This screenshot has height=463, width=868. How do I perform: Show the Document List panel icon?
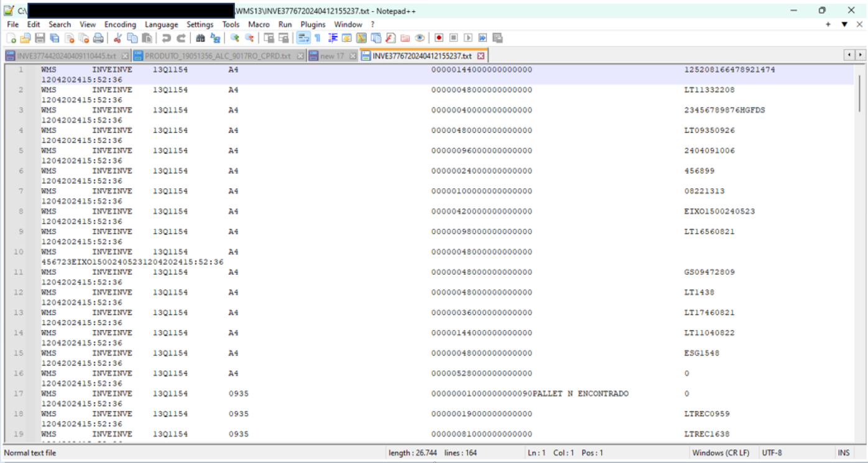pyautogui.click(x=376, y=38)
